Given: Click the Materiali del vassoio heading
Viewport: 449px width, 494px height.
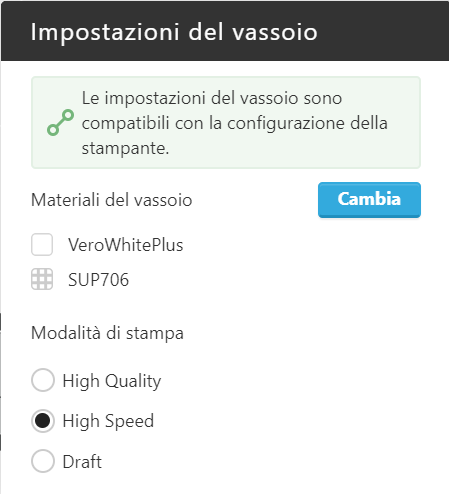Looking at the screenshot, I should point(112,200).
